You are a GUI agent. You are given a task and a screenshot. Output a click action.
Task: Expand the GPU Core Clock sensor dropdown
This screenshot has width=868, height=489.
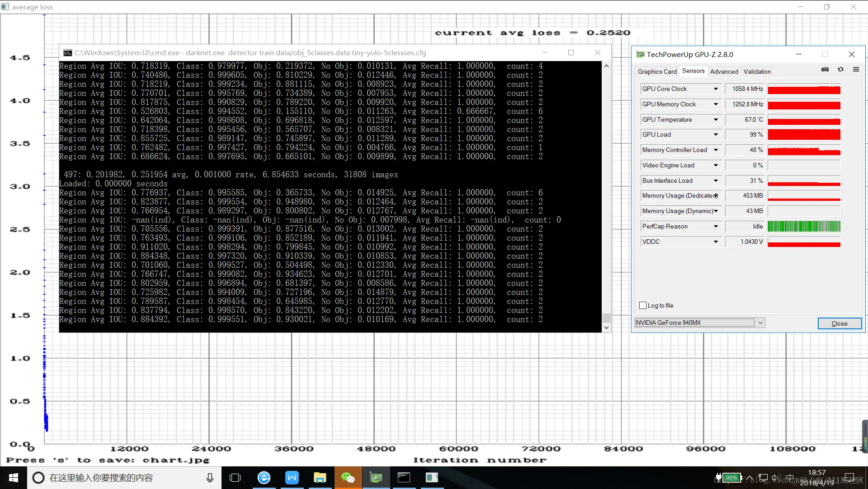[x=716, y=89]
